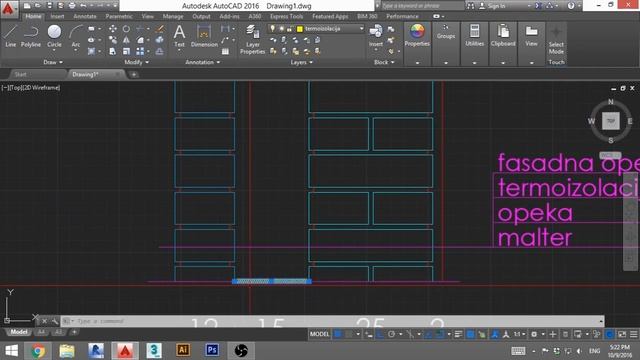Switch to the Output ribbon tab

point(201,16)
